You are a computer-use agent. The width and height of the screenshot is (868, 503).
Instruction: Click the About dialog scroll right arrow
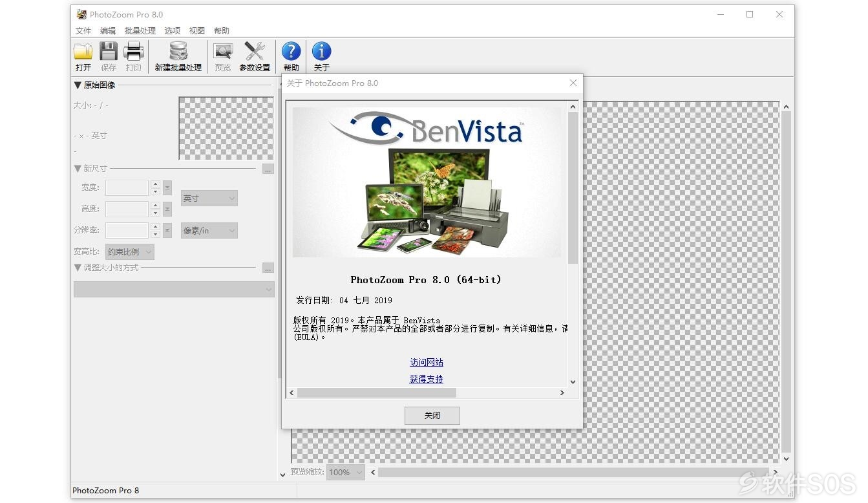[x=562, y=392]
